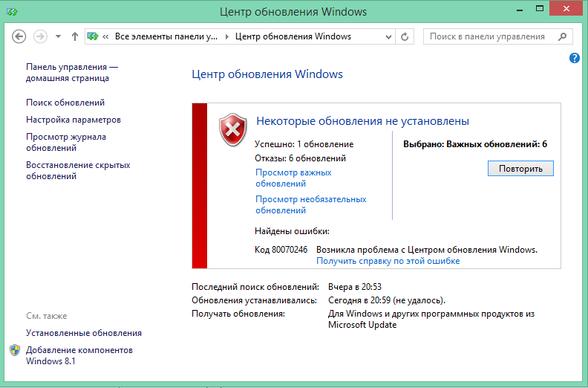Click the red error shield icon
The height and width of the screenshot is (388, 588).
(233, 129)
